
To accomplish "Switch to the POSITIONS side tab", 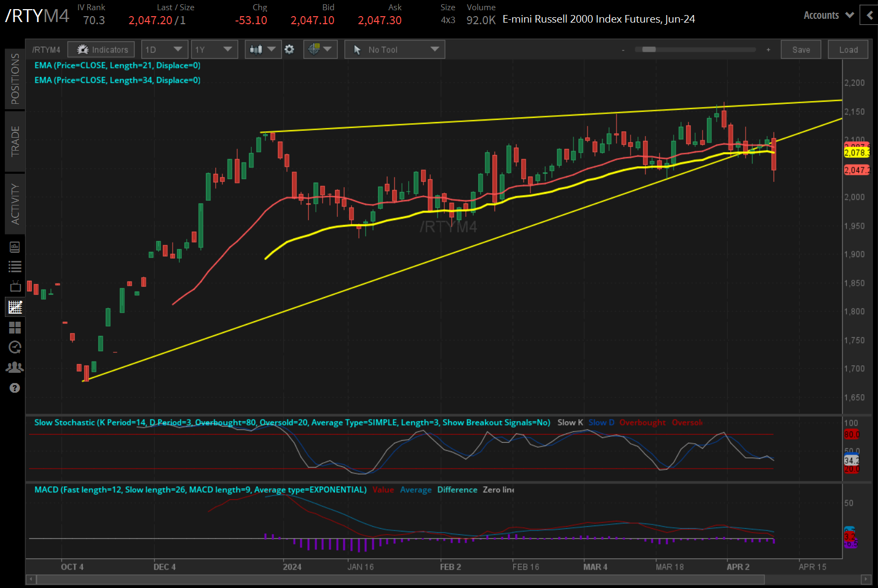I will pyautogui.click(x=15, y=79).
